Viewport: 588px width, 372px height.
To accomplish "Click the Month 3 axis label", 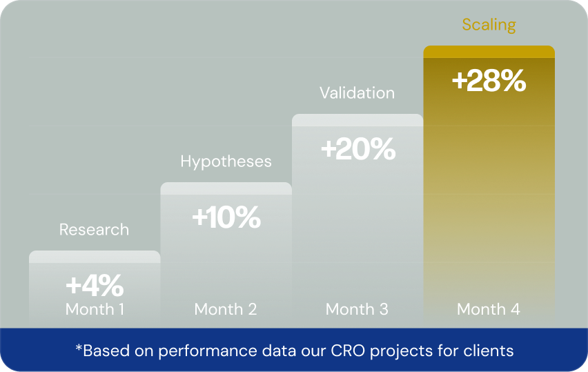I will point(357,309).
